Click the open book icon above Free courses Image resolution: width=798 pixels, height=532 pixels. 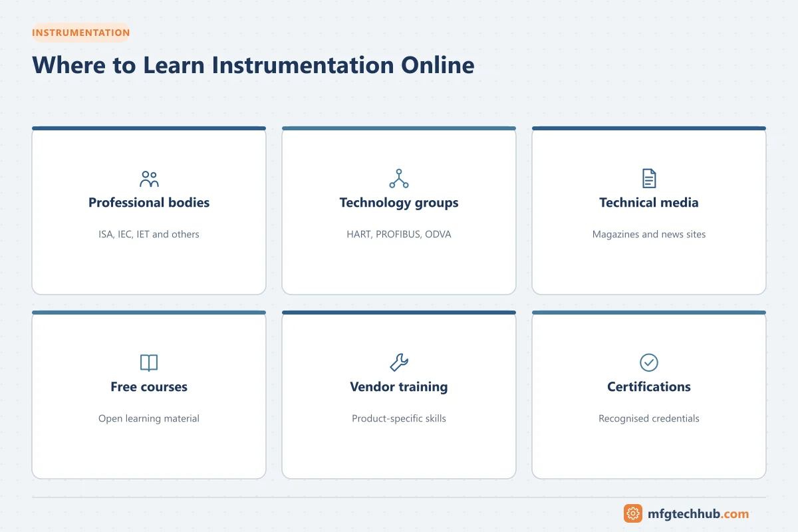[x=149, y=362]
